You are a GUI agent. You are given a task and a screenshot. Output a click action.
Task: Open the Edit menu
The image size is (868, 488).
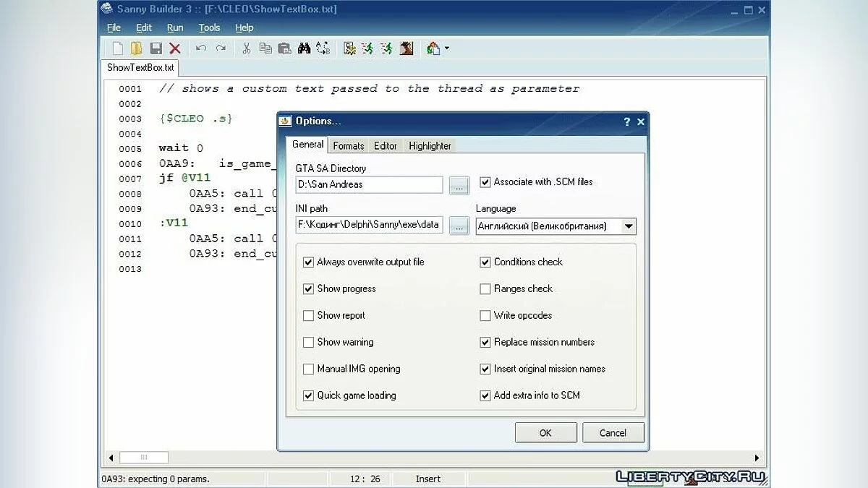coord(144,27)
